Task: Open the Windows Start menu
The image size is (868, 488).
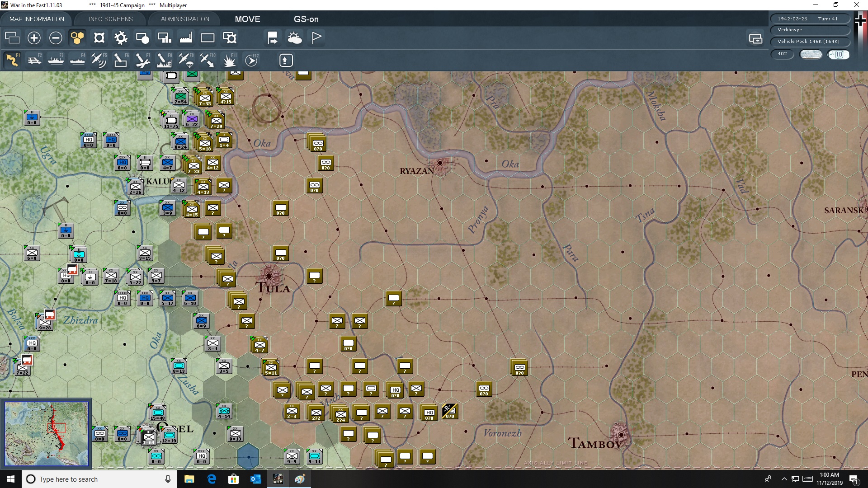Action: tap(11, 479)
